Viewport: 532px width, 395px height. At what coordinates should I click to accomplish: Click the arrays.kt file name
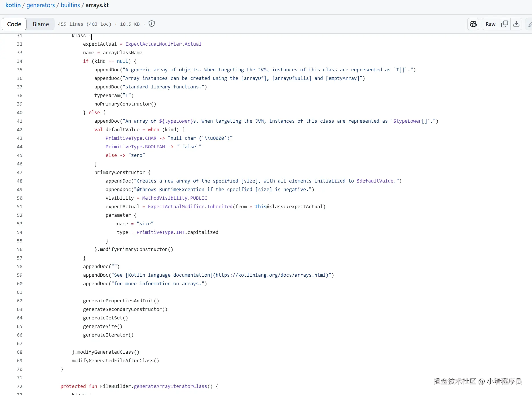point(97,5)
